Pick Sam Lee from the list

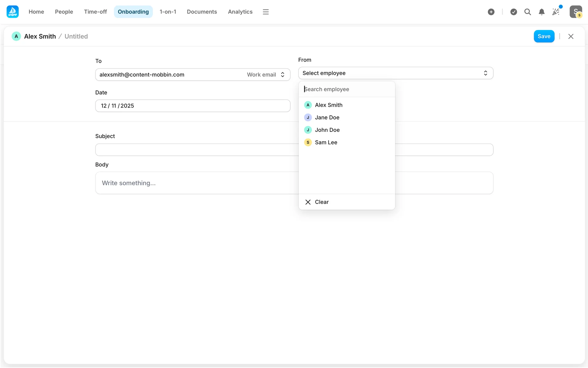coord(326,142)
